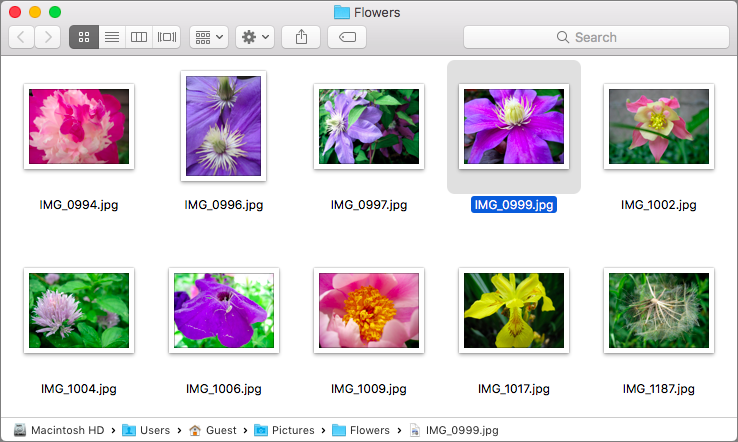Click Macintosh HD in the path bar
This screenshot has width=738, height=442.
(x=59, y=430)
